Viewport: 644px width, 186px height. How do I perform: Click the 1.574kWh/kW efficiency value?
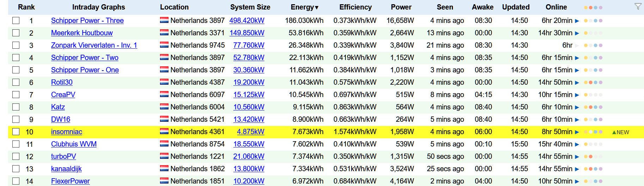click(x=355, y=132)
